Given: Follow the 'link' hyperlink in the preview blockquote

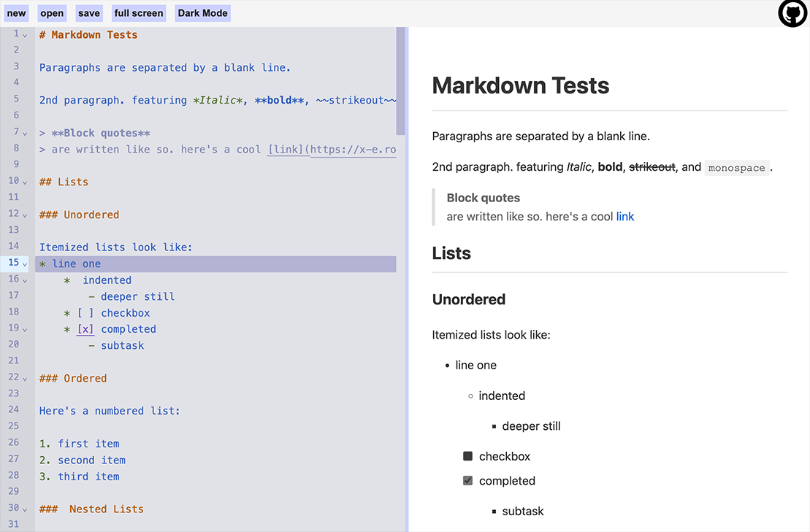Looking at the screenshot, I should 625,217.
